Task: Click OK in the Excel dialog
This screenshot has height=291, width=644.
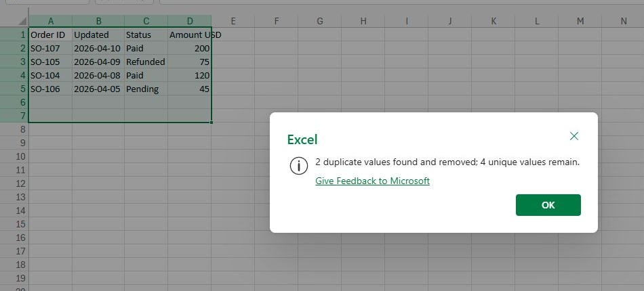Action: (x=548, y=205)
